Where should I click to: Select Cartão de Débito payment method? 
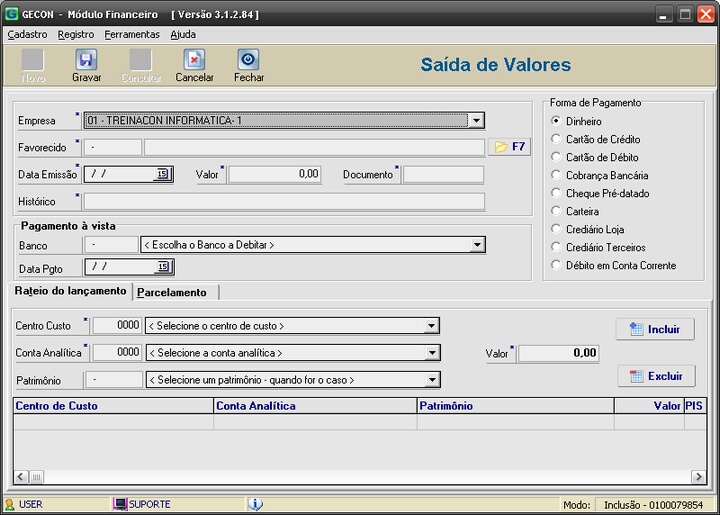coord(556,157)
